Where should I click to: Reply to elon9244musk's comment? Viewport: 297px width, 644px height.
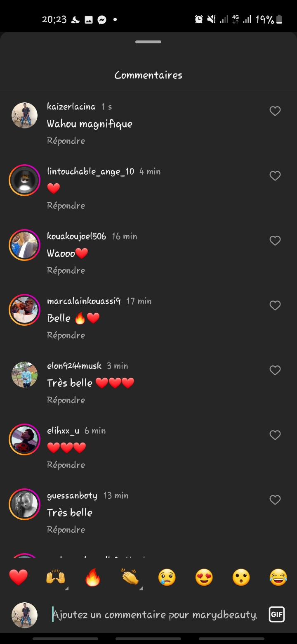(66, 400)
